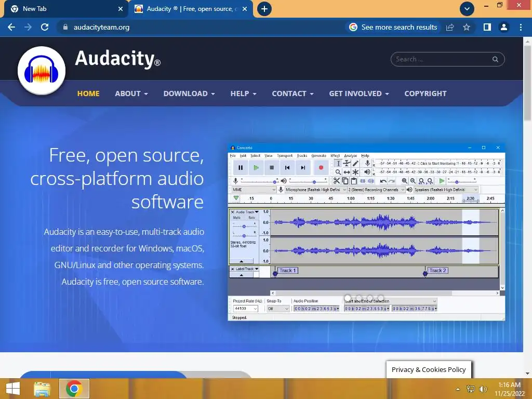Click the Pause button in the Concerto screenshot
The image size is (532, 399).
pos(241,168)
